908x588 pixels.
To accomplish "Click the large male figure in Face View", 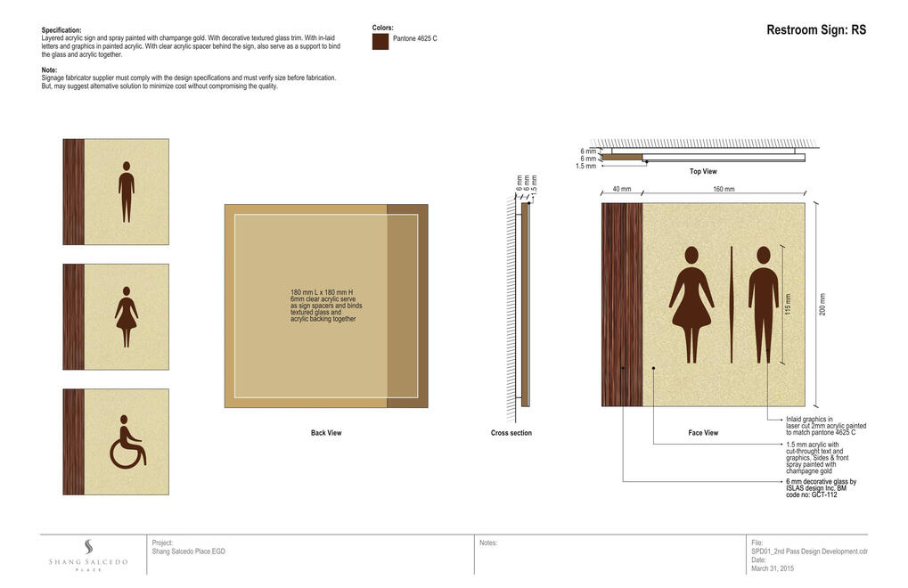I will coord(763,305).
